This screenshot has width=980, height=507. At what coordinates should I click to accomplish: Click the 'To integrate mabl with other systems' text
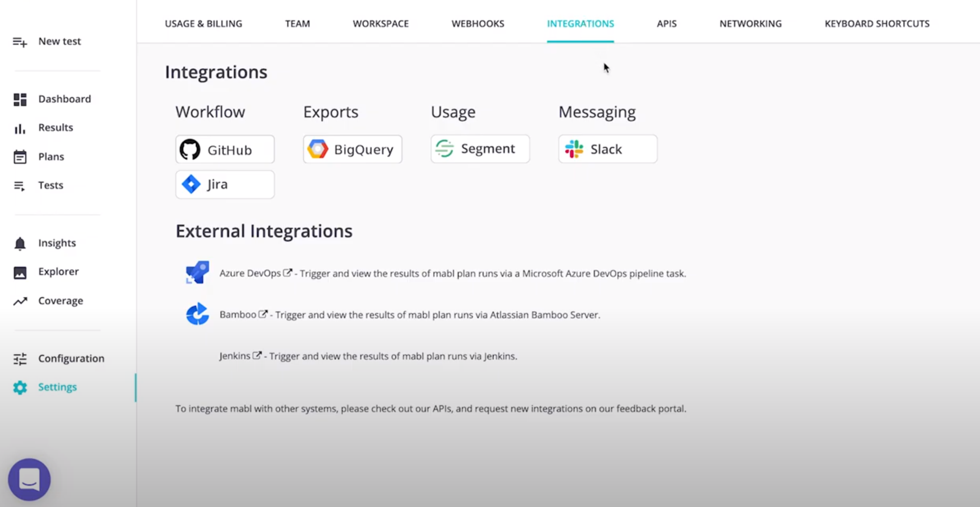431,409
